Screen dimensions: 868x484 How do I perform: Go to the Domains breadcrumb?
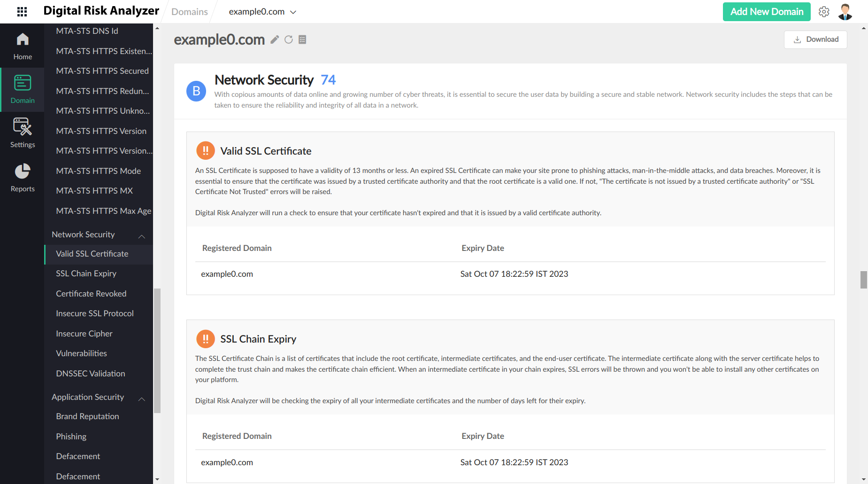pyautogui.click(x=189, y=12)
